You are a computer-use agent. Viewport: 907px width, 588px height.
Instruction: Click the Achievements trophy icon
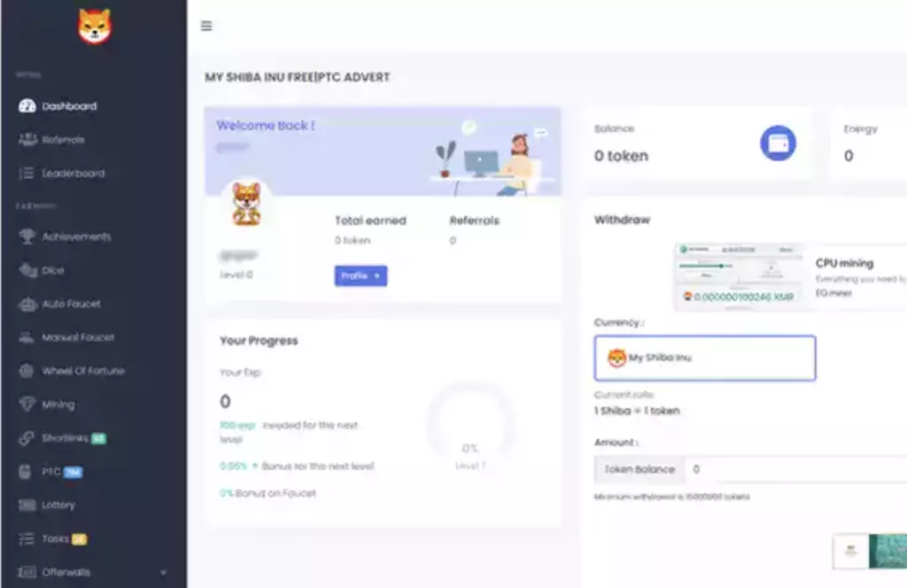[x=27, y=236]
